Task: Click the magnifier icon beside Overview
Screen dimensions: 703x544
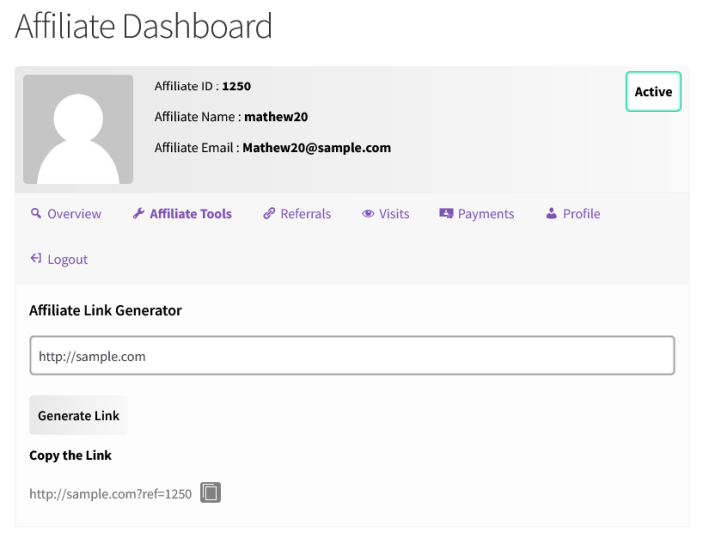Action: 36,214
